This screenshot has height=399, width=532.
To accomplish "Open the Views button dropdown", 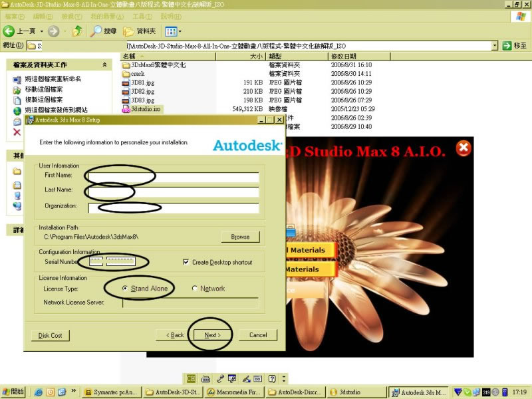I will click(173, 31).
